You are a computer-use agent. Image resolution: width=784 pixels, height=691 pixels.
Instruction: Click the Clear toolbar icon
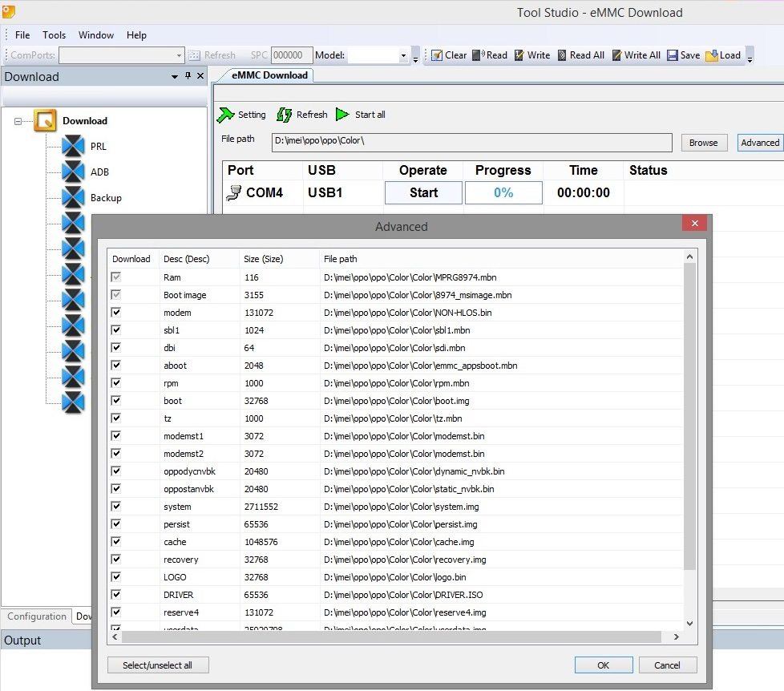tap(437, 55)
